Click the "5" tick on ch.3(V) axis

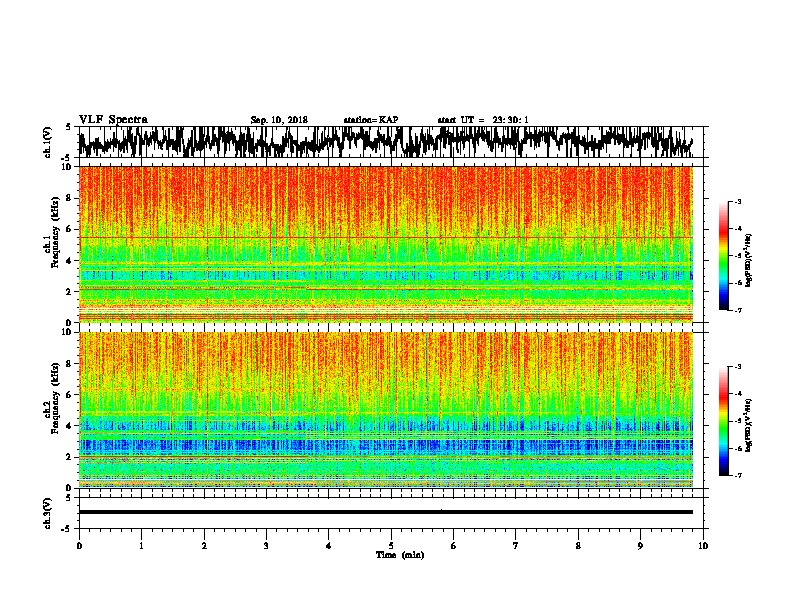click(68, 498)
